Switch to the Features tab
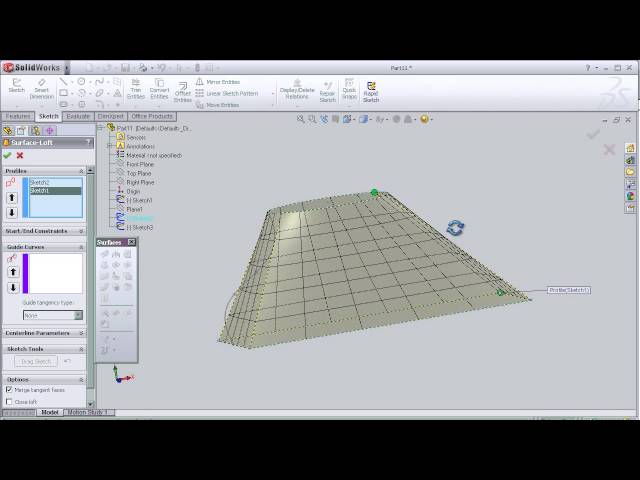 coord(18,116)
